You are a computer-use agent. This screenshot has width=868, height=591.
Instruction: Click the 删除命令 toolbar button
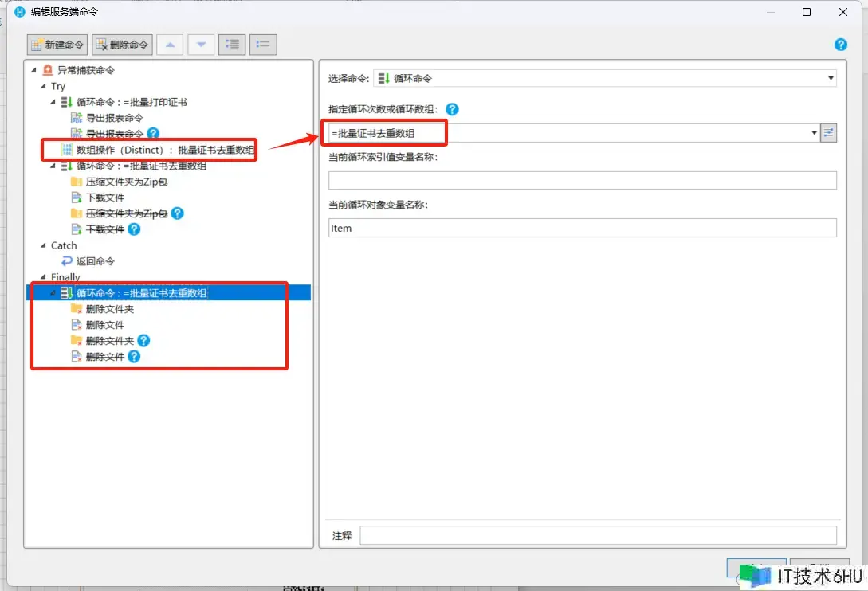122,45
